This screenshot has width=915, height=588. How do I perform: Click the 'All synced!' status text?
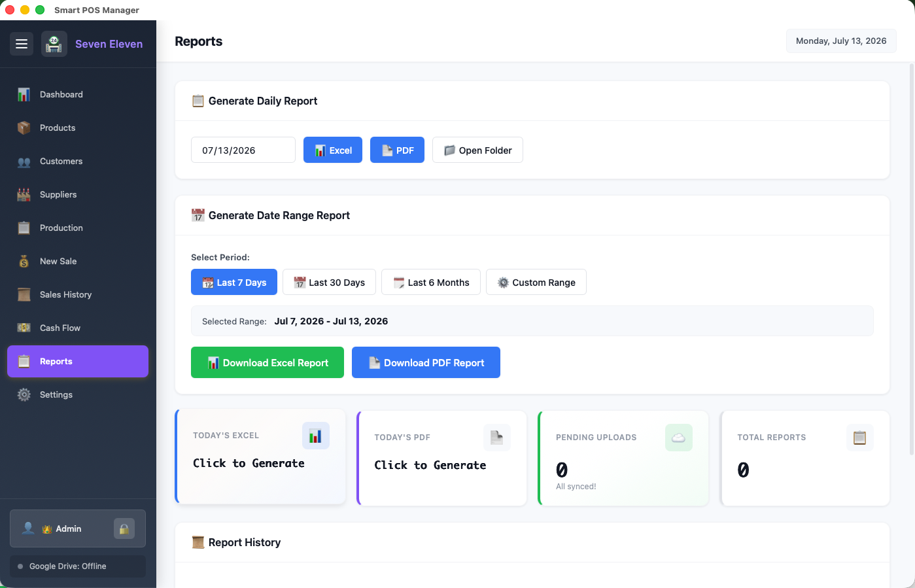(576, 487)
